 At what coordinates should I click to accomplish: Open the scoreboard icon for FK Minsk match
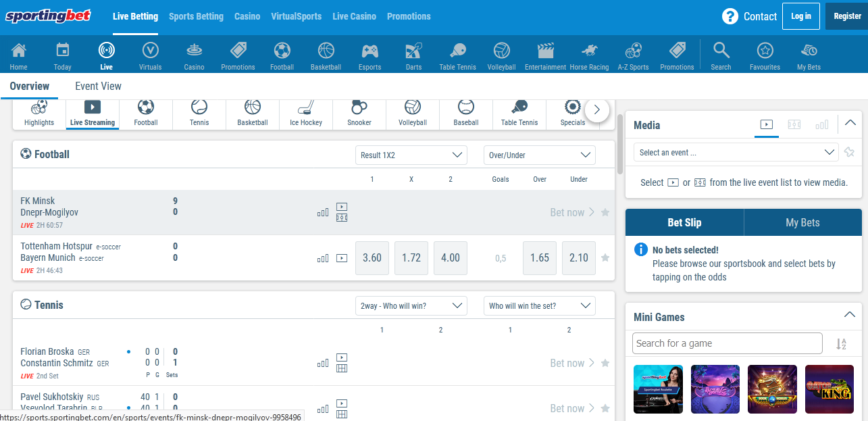coord(342,218)
